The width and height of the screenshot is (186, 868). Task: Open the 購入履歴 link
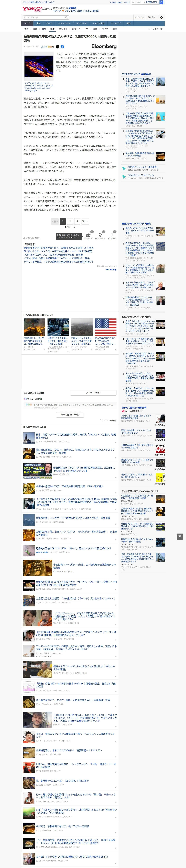click(x=152, y=18)
